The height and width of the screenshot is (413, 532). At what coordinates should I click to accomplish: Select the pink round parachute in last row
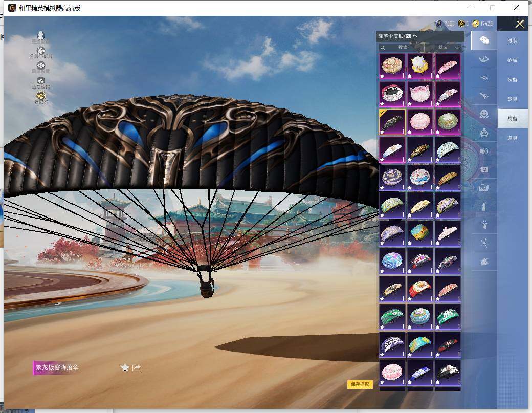point(392,372)
